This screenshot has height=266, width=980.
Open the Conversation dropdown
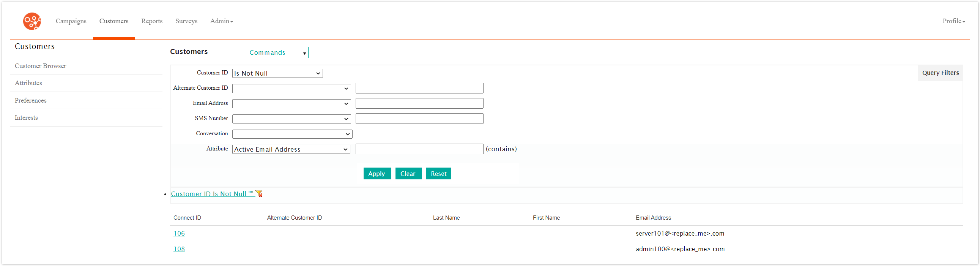click(x=292, y=134)
